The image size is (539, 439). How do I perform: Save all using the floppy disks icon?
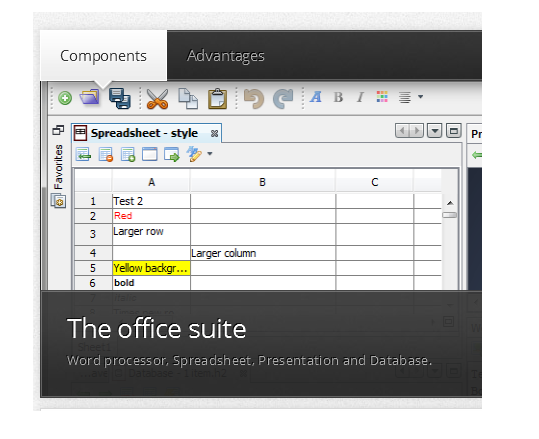[120, 99]
